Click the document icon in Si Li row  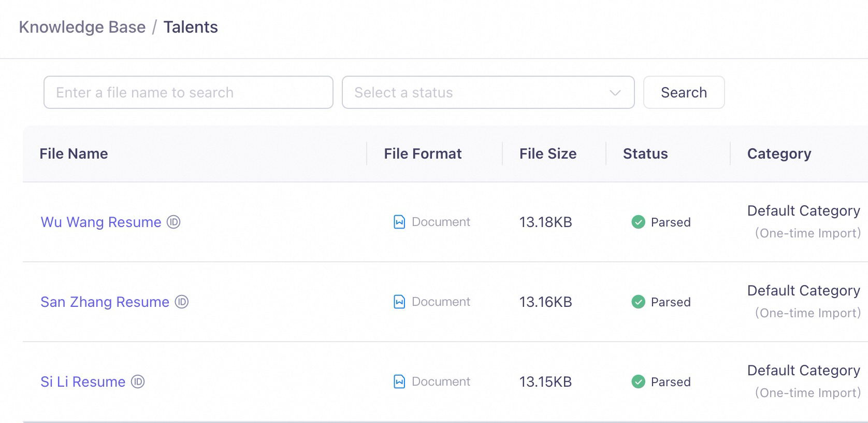click(x=399, y=382)
